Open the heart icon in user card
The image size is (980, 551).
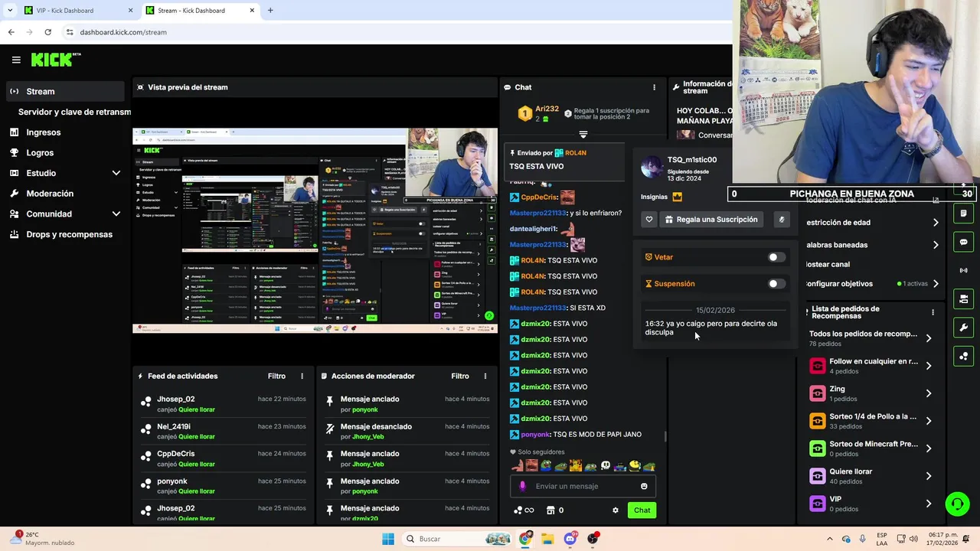pos(649,220)
